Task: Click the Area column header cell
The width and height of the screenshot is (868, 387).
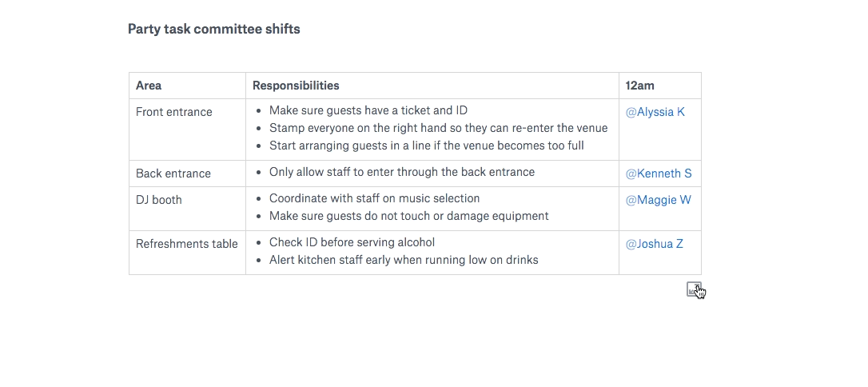Action: 149,86
